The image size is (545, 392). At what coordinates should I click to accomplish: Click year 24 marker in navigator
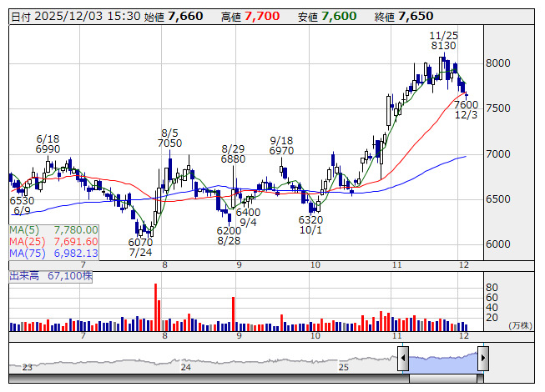click(186, 367)
